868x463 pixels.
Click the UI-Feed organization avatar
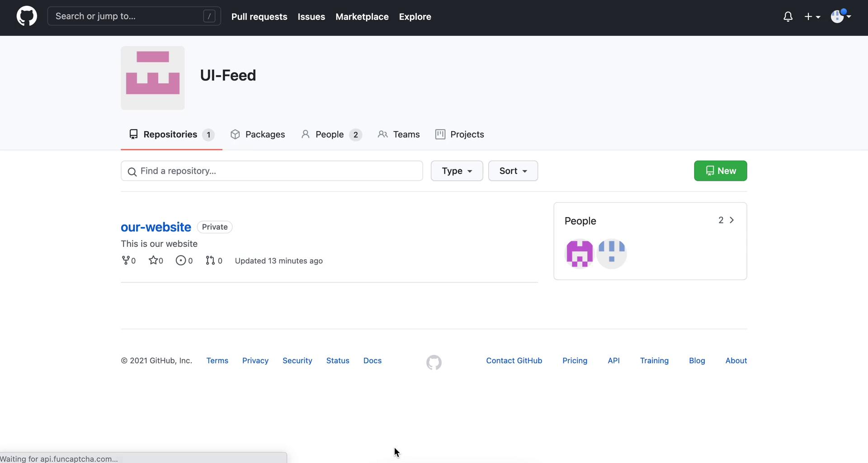coord(153,78)
